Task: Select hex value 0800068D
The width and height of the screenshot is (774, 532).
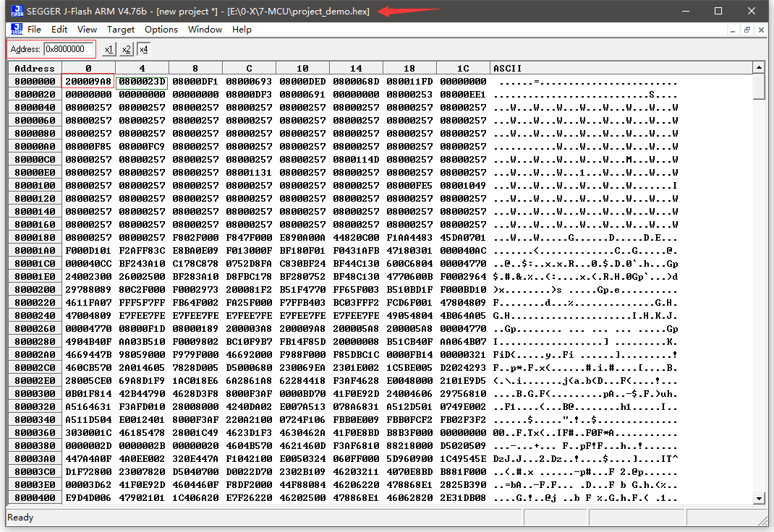Action: (x=356, y=82)
